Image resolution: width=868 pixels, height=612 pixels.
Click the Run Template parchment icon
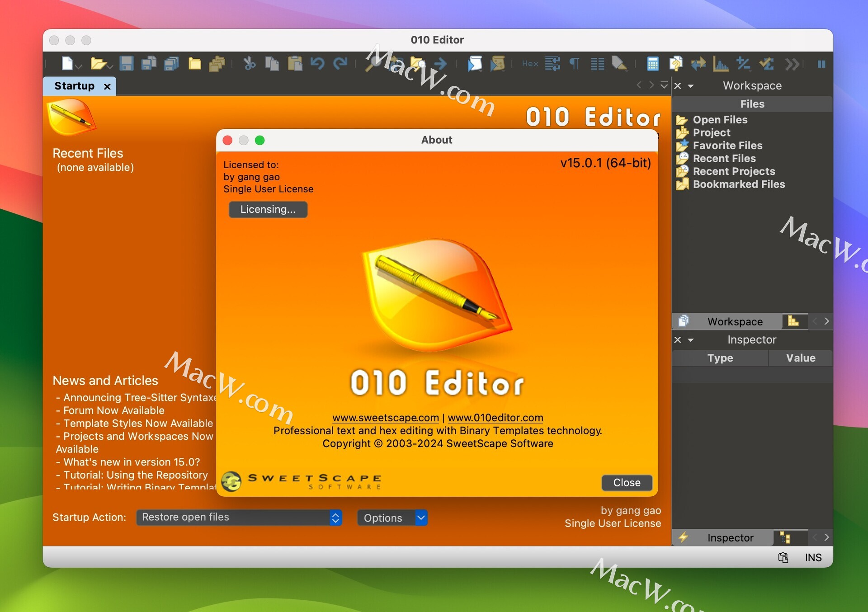coord(497,64)
